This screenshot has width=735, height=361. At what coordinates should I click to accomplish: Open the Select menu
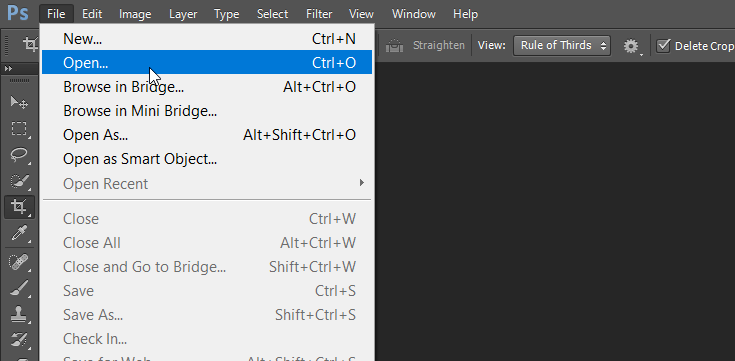[x=272, y=14]
